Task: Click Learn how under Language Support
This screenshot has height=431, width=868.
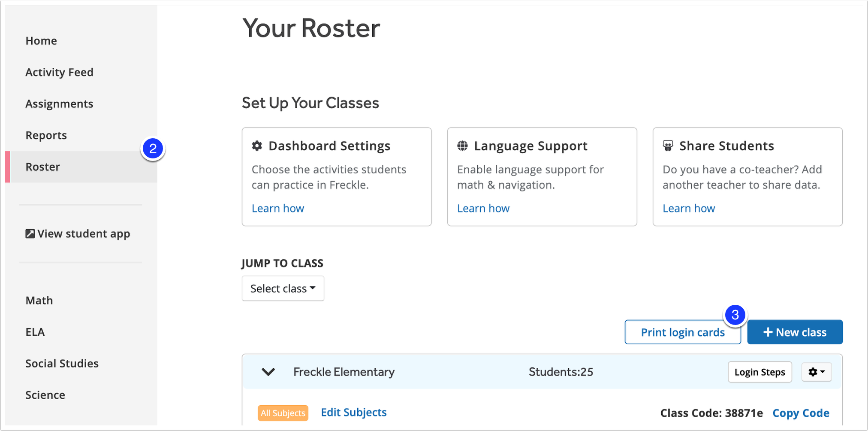Action: (483, 209)
